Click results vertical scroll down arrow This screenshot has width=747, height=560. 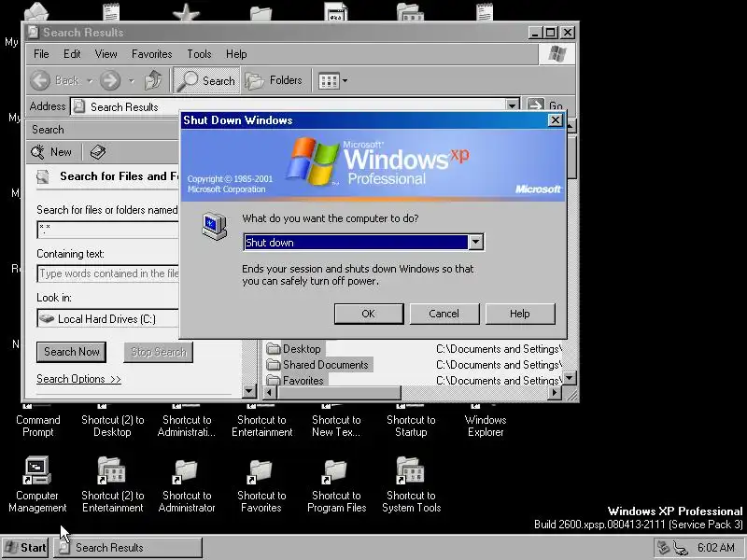click(x=570, y=378)
